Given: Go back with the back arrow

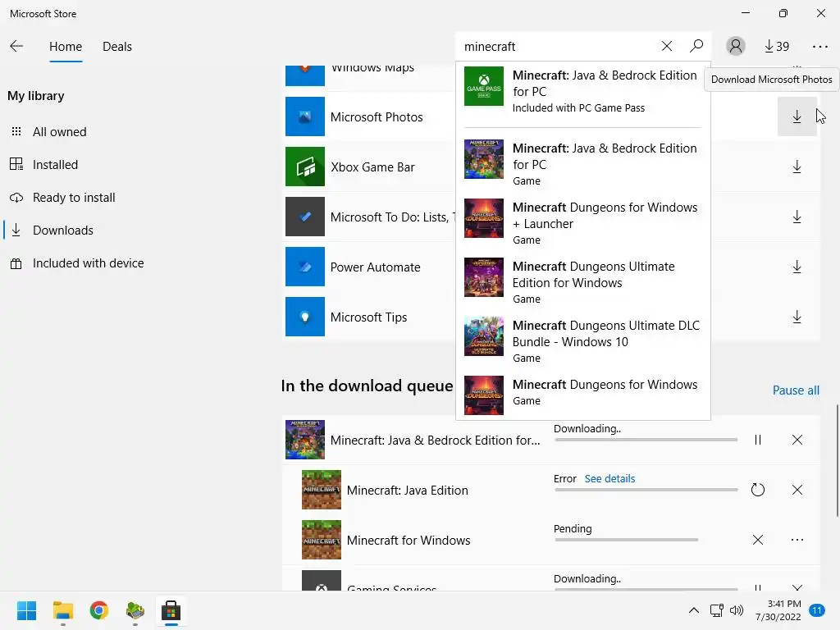Looking at the screenshot, I should 16,46.
